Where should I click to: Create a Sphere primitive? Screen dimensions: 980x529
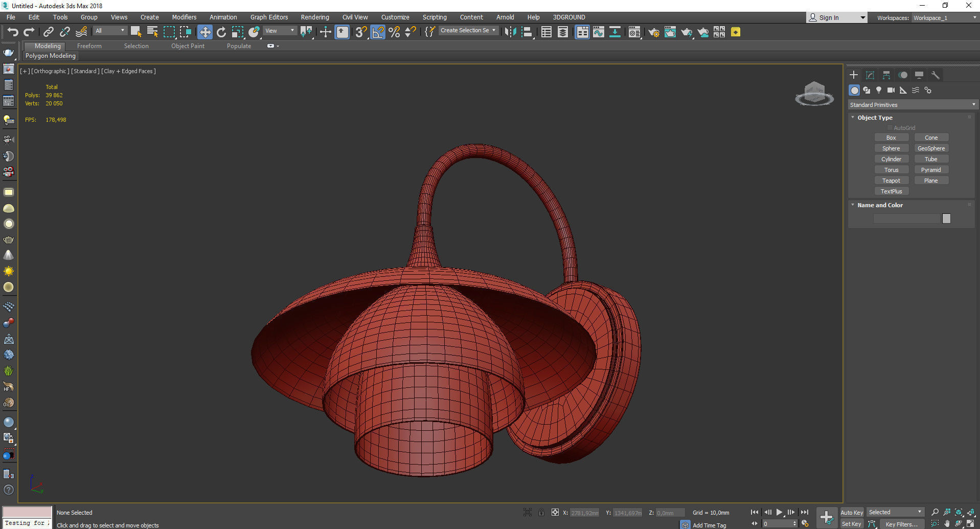point(891,148)
